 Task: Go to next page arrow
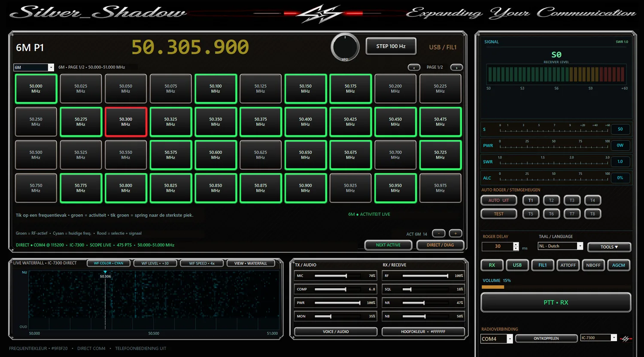tap(456, 67)
